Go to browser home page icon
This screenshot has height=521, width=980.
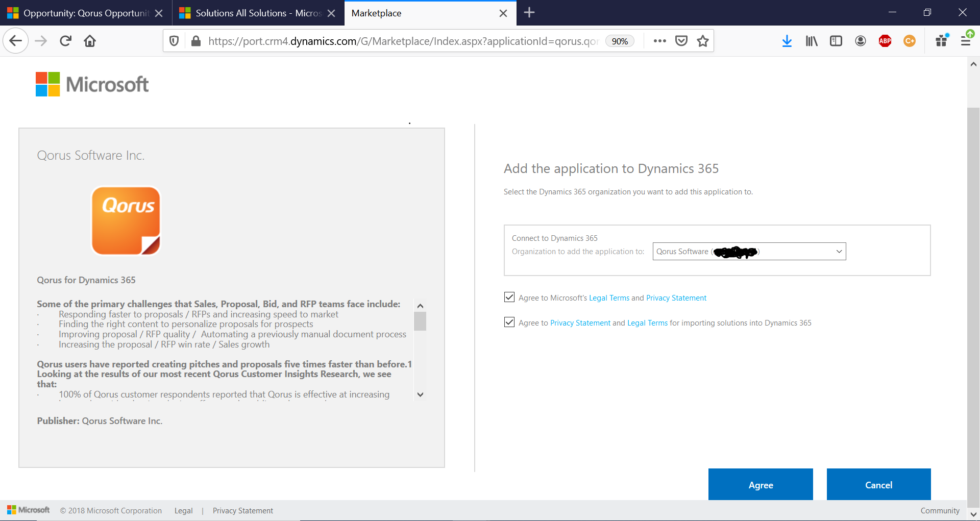(90, 41)
